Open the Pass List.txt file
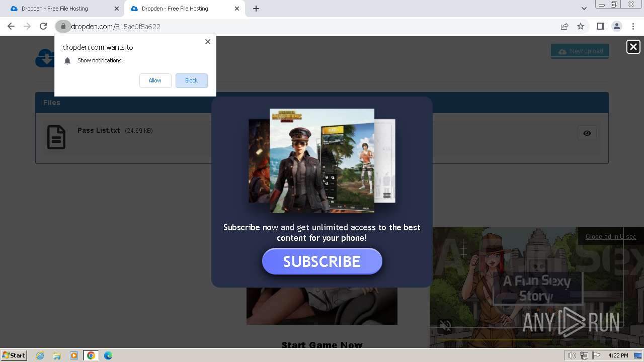Viewport: 644px width, 362px height. [x=99, y=130]
